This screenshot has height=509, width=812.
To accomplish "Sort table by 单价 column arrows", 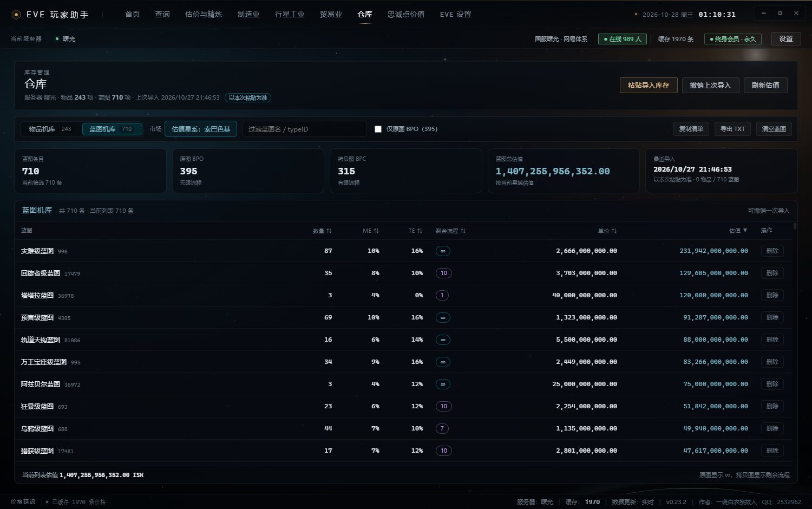I will (x=614, y=231).
